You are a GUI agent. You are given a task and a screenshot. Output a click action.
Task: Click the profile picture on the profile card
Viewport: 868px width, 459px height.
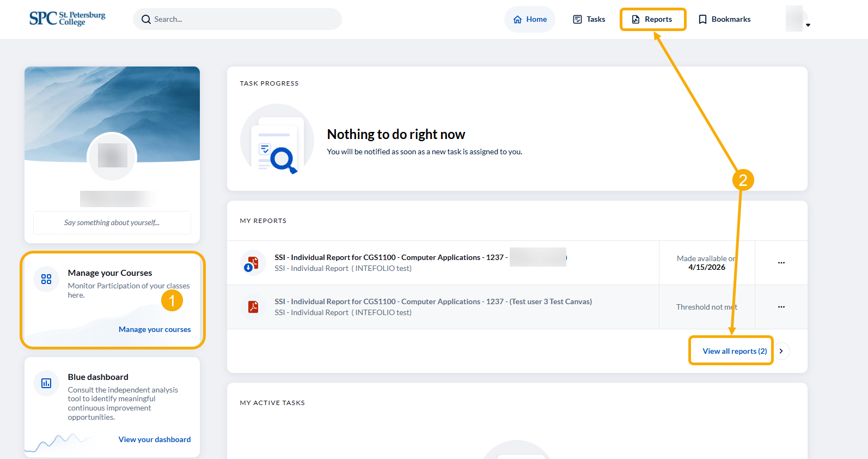click(x=112, y=156)
